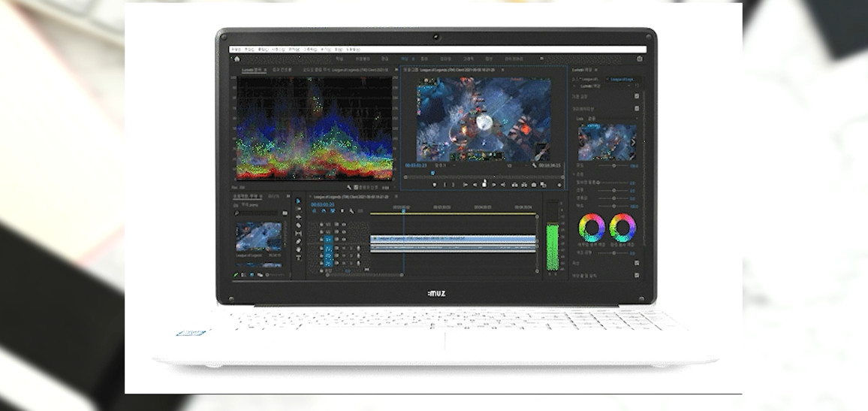
Task: Adjust the Tint Balance slider below the color wheels
Action: [614, 252]
